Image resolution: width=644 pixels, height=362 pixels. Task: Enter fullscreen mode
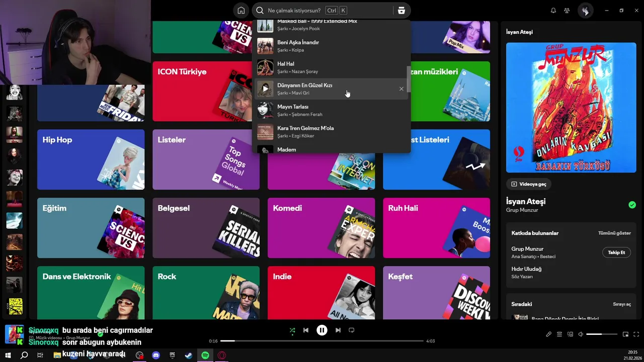click(x=636, y=334)
